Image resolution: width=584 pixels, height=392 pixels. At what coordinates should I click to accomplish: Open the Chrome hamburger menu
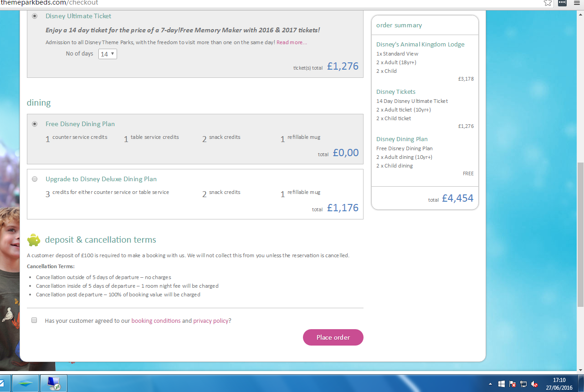576,3
